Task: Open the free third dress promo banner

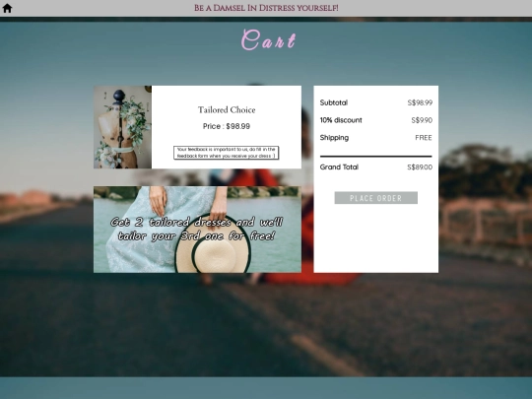Action: 197,229
